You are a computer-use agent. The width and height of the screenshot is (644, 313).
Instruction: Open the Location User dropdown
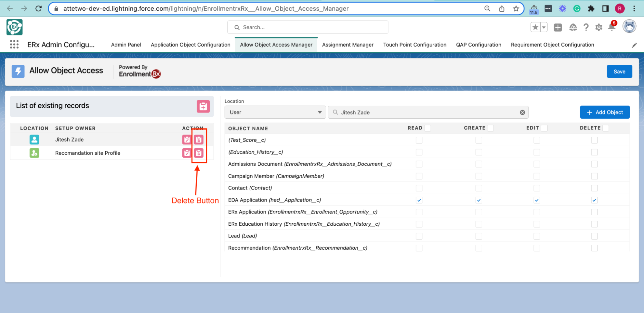(275, 112)
